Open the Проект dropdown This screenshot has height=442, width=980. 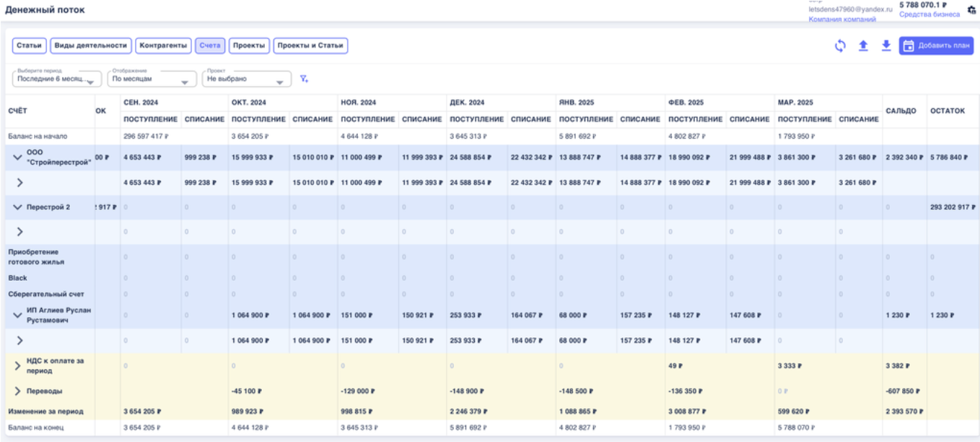245,79
